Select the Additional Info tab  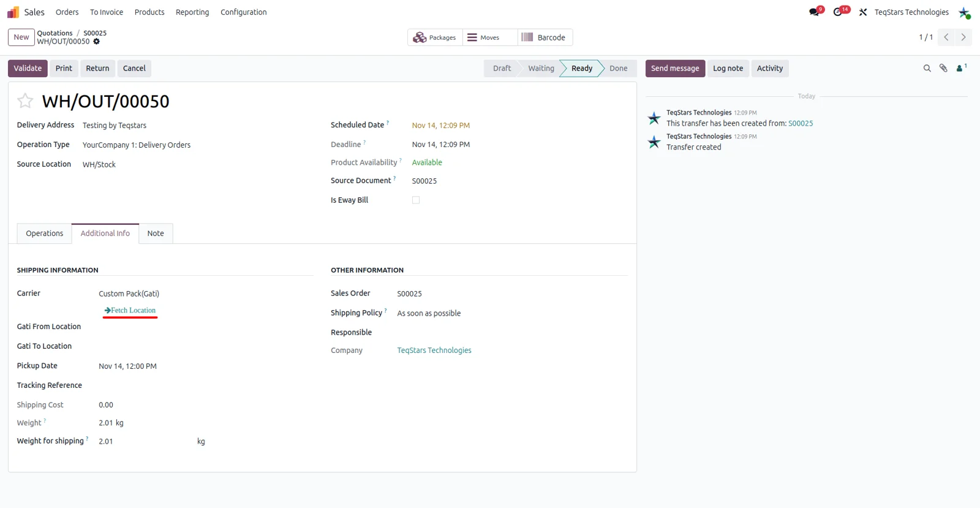105,233
